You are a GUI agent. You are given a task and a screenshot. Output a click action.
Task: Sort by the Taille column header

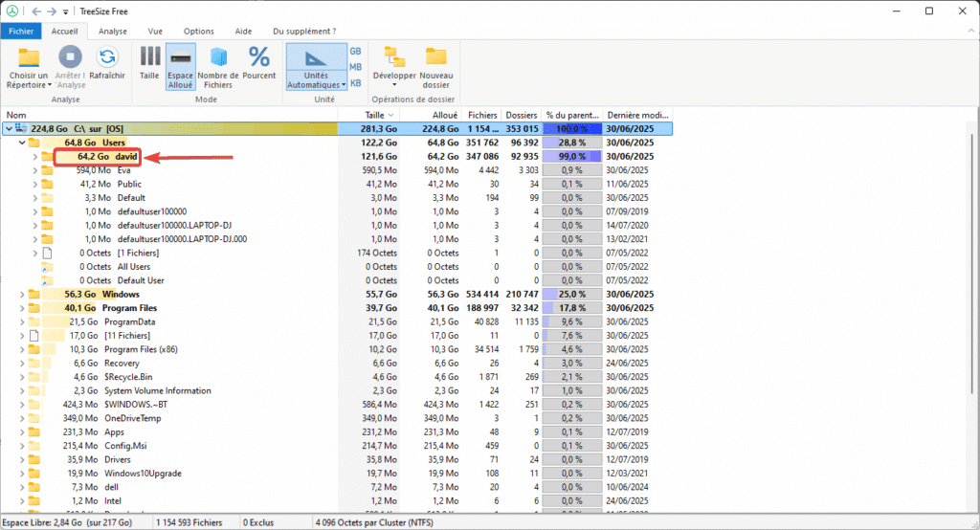(x=368, y=115)
